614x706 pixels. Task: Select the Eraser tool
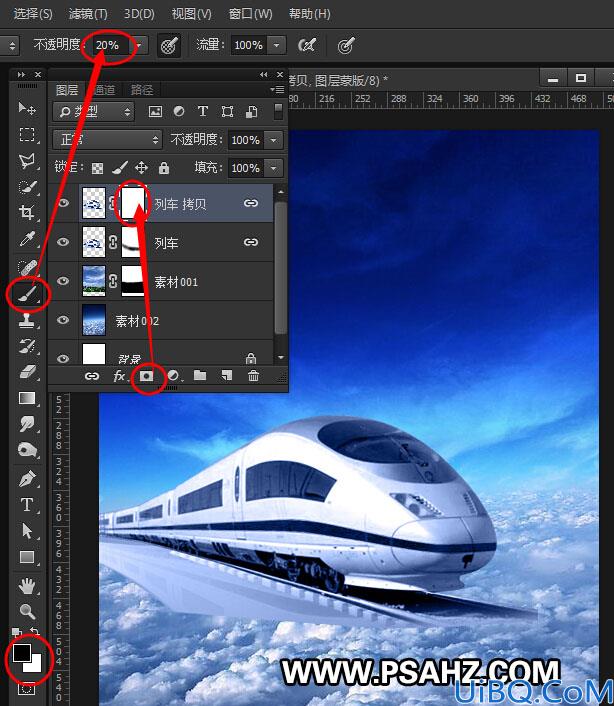tap(27, 372)
